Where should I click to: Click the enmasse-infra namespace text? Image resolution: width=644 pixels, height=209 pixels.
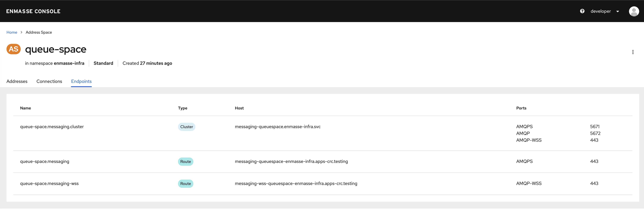[69, 63]
